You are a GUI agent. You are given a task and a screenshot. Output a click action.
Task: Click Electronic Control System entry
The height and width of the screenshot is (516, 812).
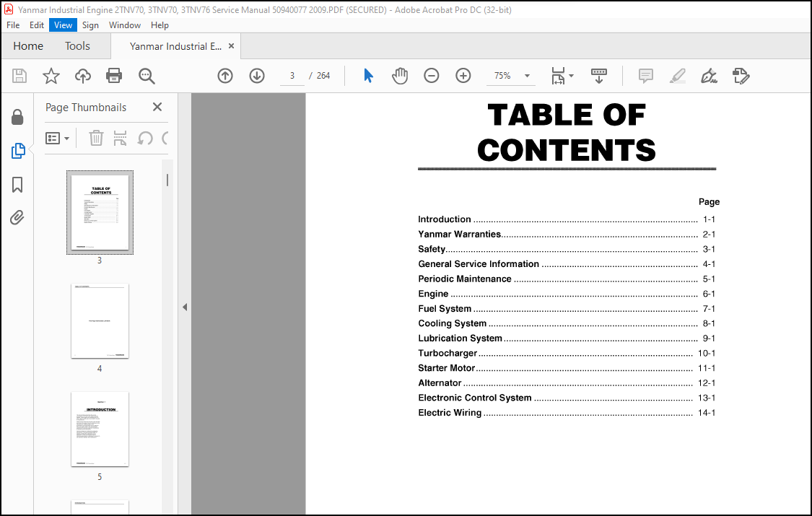567,398
